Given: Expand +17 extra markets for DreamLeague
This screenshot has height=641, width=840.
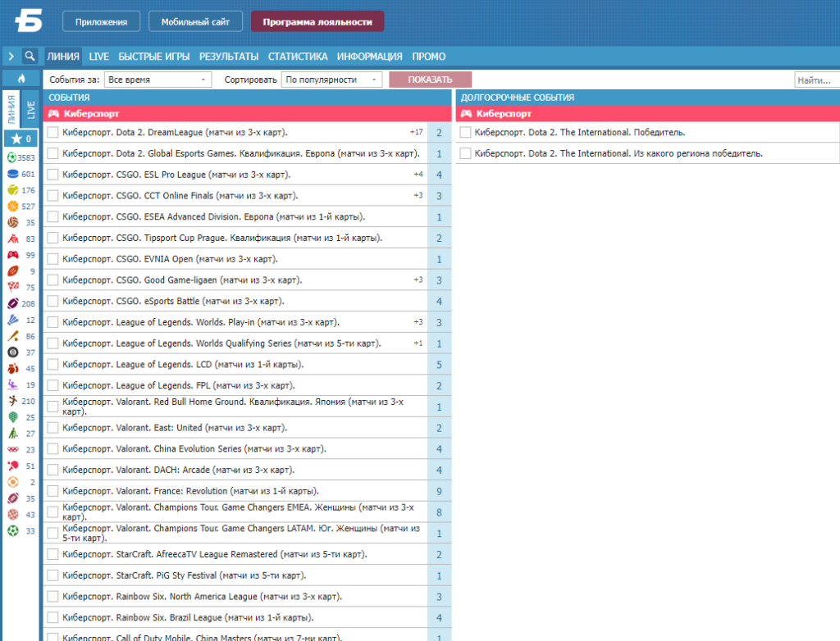Looking at the screenshot, I should (416, 132).
